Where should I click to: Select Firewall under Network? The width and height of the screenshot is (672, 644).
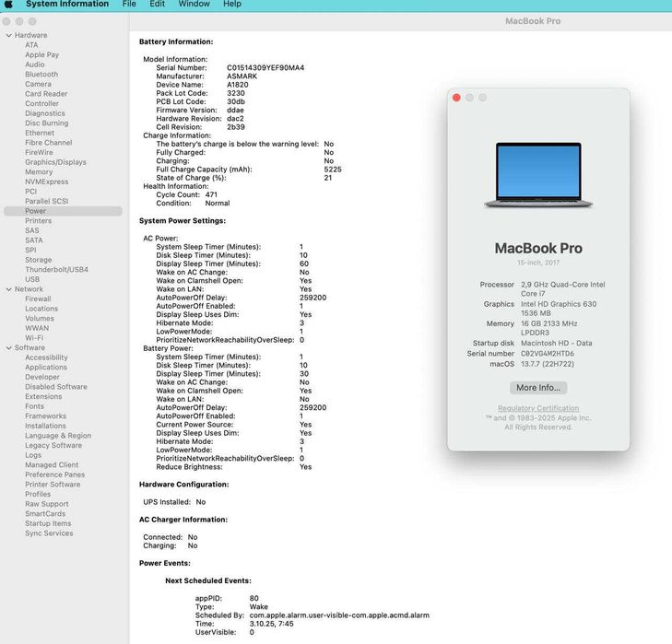(38, 299)
